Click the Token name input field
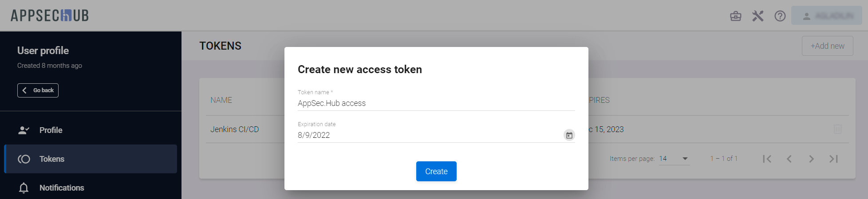 tap(436, 103)
